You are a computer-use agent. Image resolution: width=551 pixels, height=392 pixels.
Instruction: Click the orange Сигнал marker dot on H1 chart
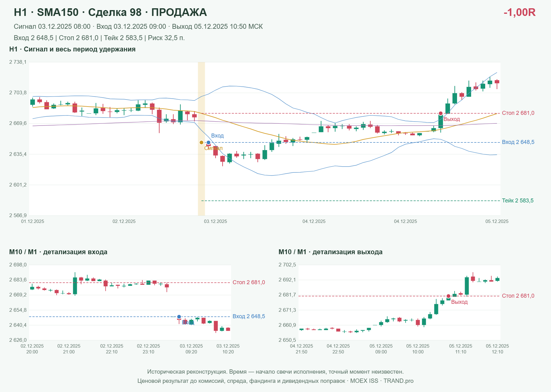point(201,142)
